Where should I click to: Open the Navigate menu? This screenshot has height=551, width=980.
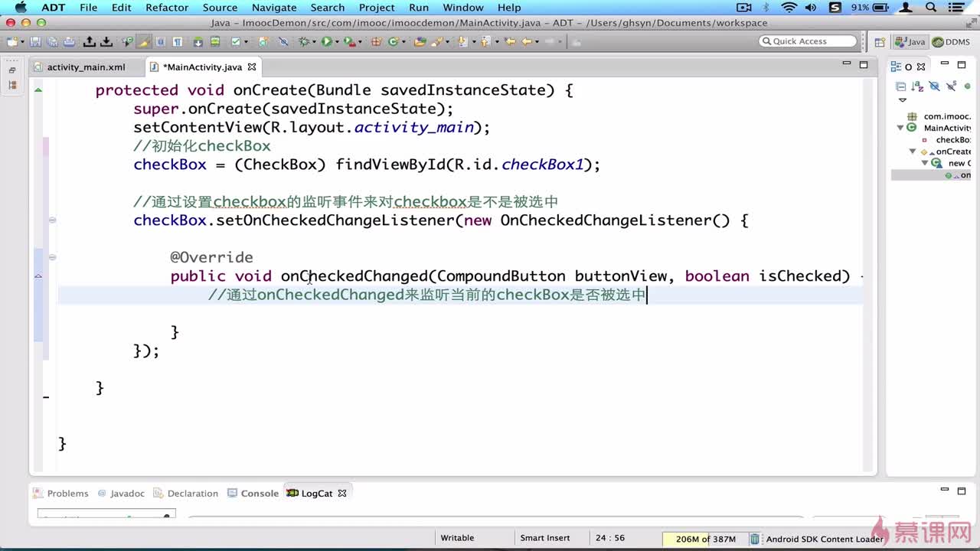274,8
